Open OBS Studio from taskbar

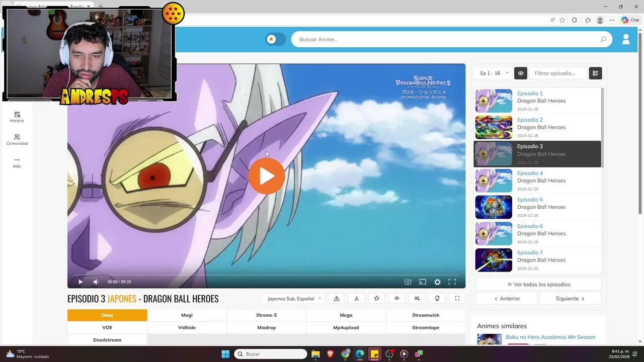pos(389,354)
